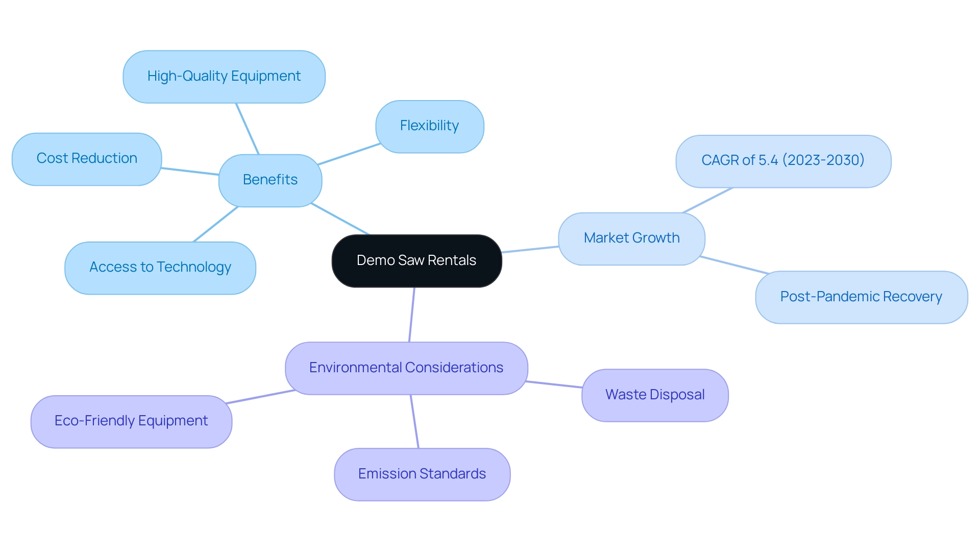Viewport: 980px width, 553px height.
Task: Select the Environmental Considerations node
Action: (x=406, y=367)
